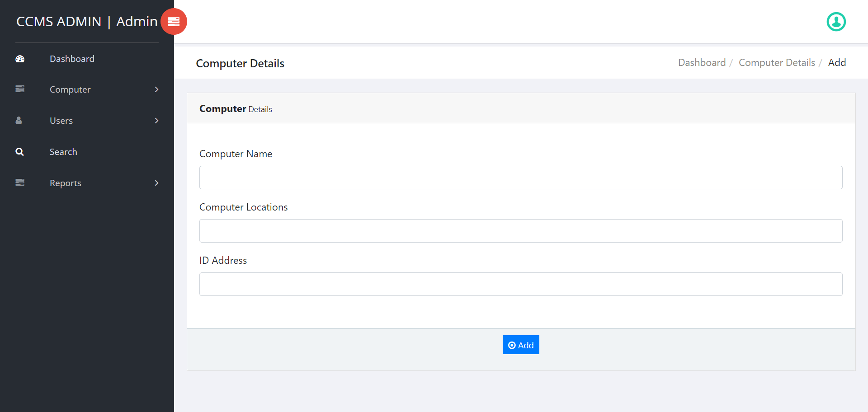This screenshot has height=412, width=868.
Task: Click the red sidebar toggle hamburger button
Action: coord(174,22)
